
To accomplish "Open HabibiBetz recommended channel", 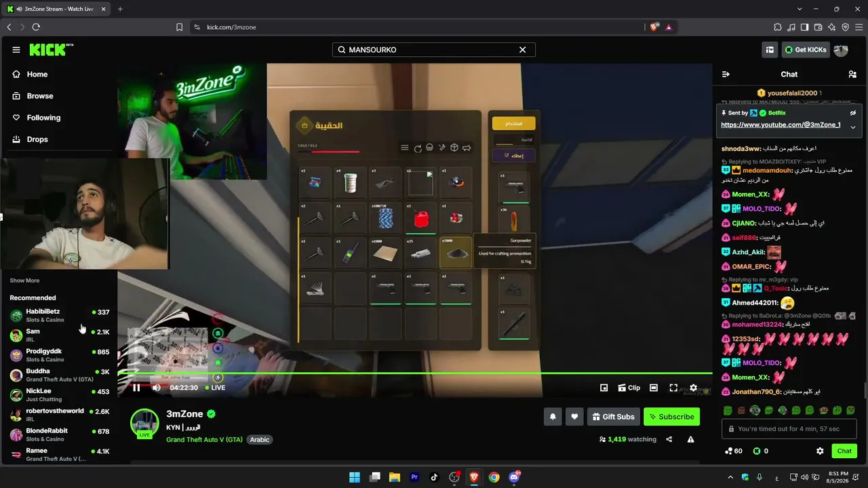I will click(x=60, y=315).
